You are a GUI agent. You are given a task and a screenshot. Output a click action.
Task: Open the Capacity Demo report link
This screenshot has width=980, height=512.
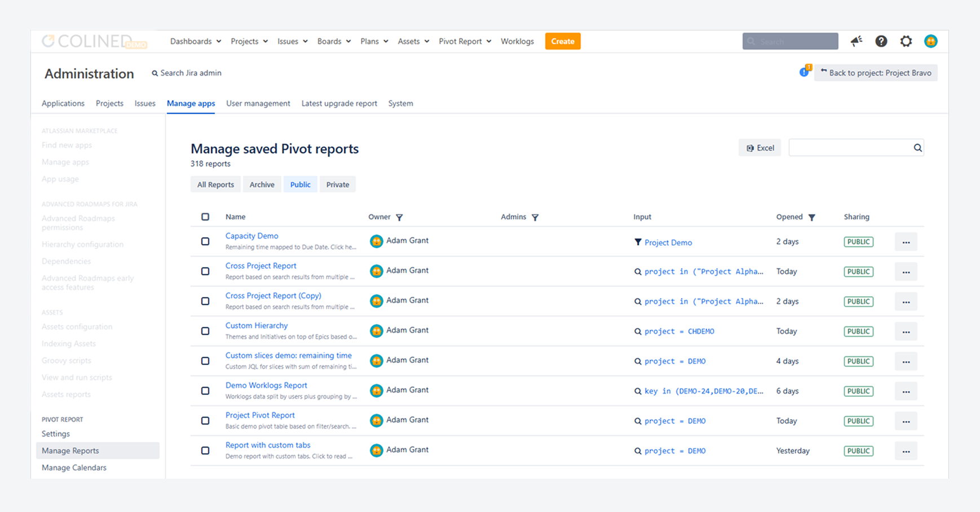(x=252, y=236)
